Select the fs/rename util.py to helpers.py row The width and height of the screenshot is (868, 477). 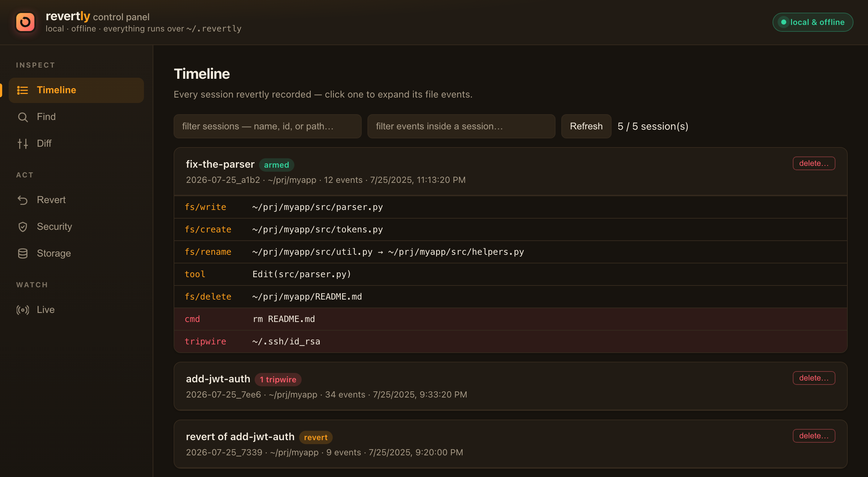tap(510, 252)
